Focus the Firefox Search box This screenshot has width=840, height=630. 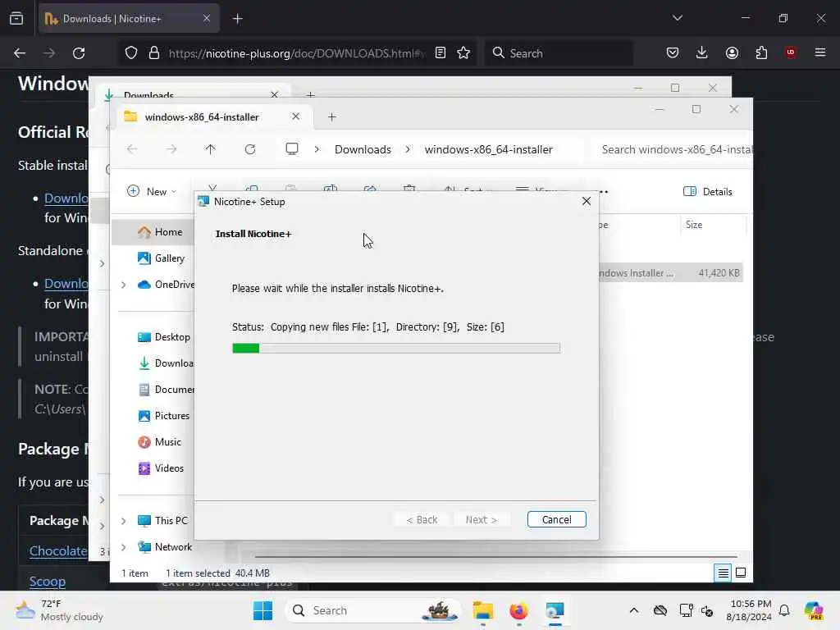click(x=559, y=53)
